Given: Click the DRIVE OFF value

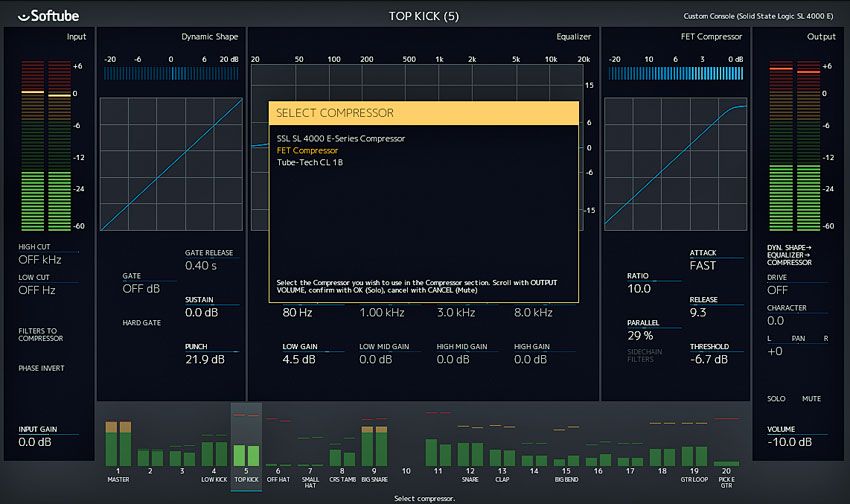Looking at the screenshot, I should pyautogui.click(x=777, y=290).
